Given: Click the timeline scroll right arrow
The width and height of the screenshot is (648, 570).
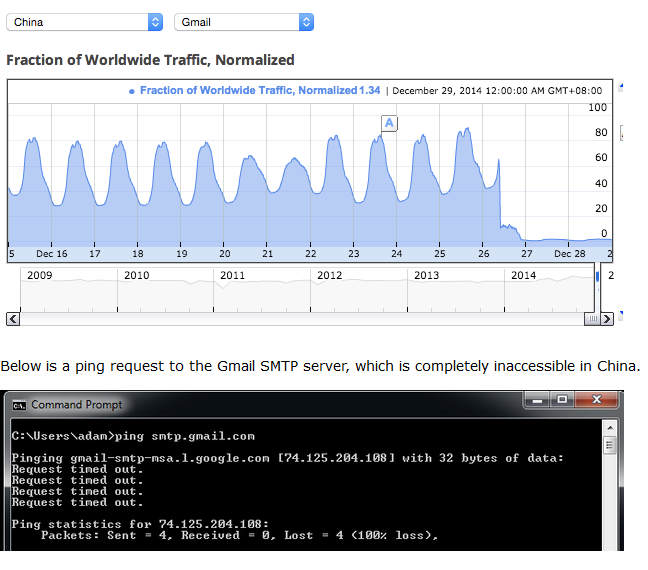Looking at the screenshot, I should [607, 319].
